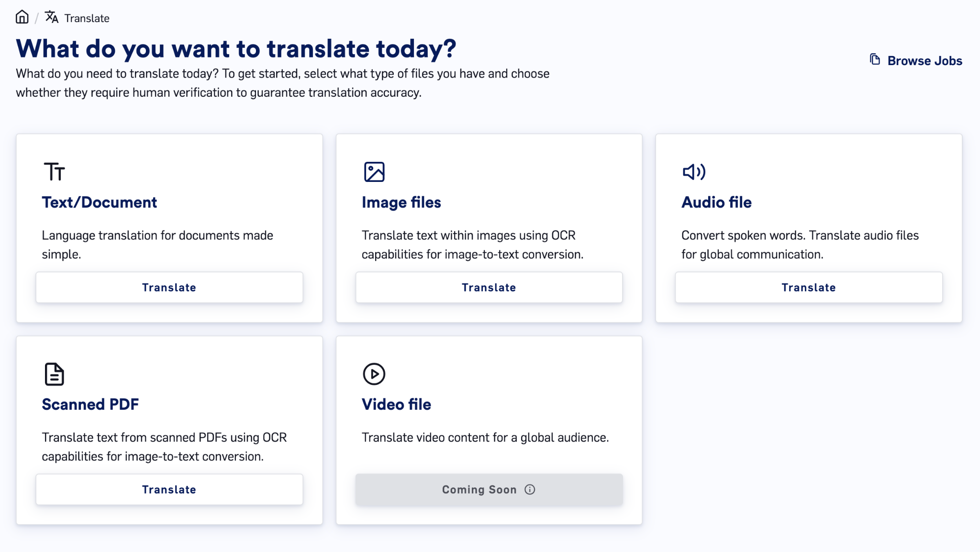Click the Image files picture icon
The width and height of the screenshot is (980, 552).
coord(374,172)
